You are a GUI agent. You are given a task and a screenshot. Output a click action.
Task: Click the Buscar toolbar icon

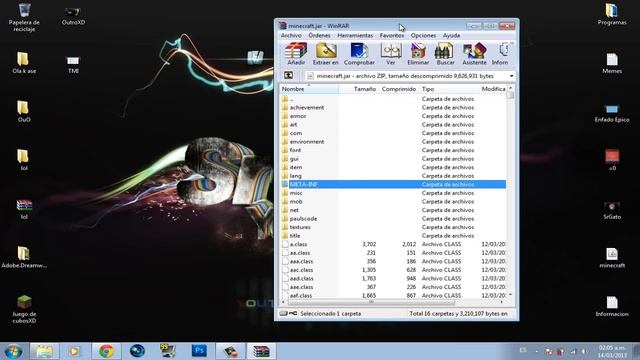point(445,54)
